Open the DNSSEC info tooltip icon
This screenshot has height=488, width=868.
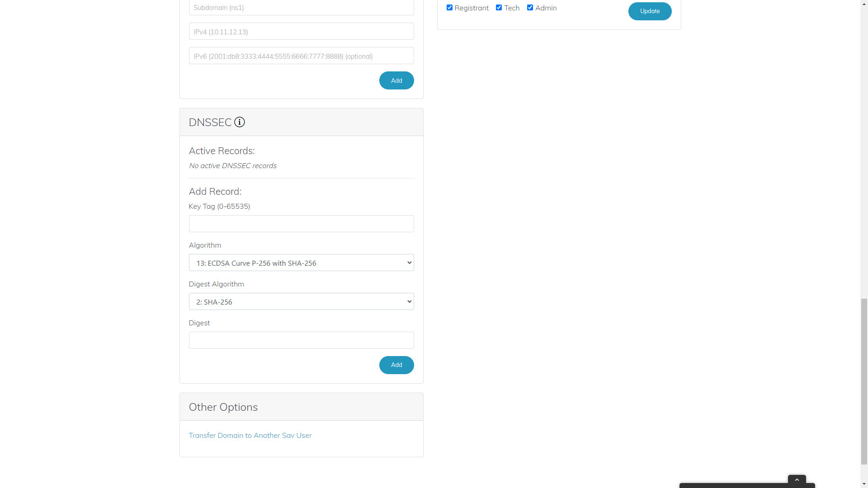click(x=239, y=122)
